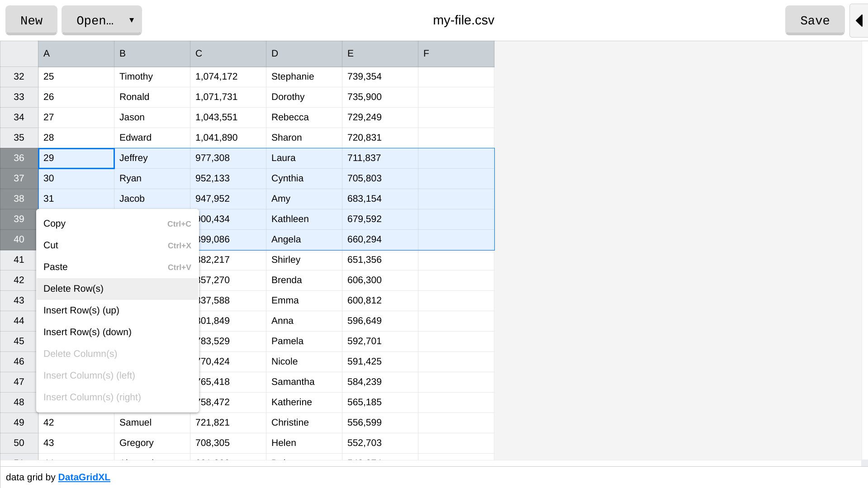Open the dropdown arrow next to Open
The height and width of the screenshot is (488, 868).
132,20
